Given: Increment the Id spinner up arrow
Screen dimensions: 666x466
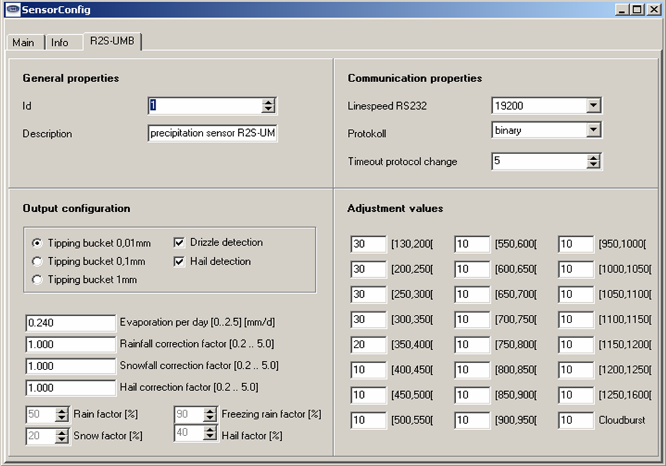Looking at the screenshot, I should (x=268, y=101).
